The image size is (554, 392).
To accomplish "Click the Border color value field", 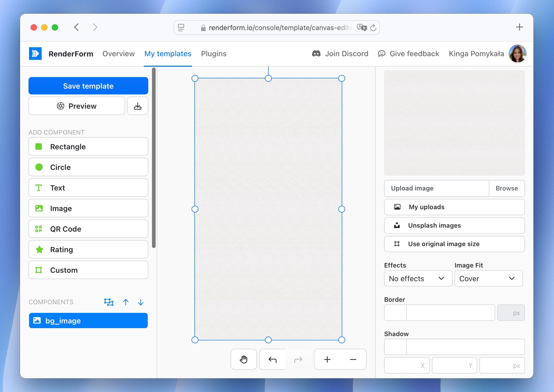I will pos(451,313).
